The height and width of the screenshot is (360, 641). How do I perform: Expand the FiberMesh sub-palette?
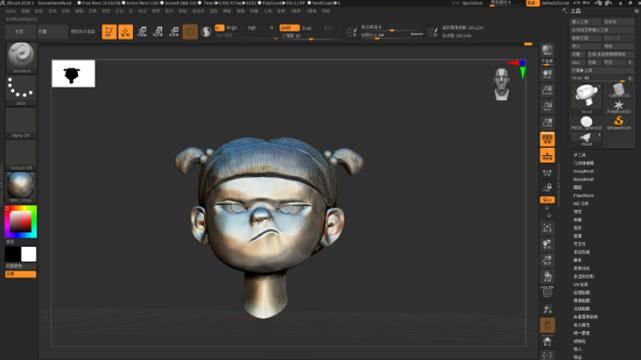583,196
